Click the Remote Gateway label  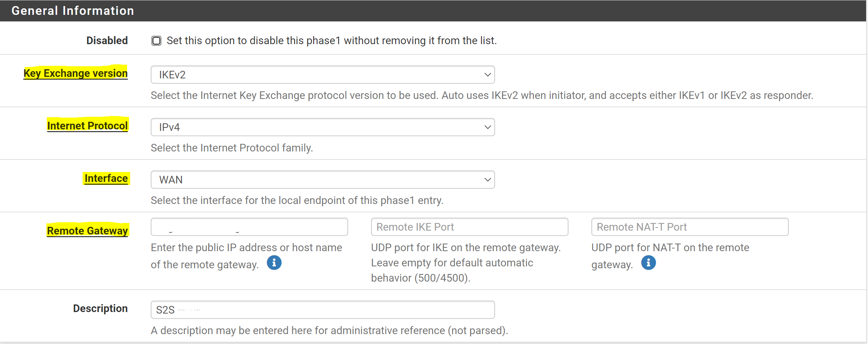coord(88,231)
